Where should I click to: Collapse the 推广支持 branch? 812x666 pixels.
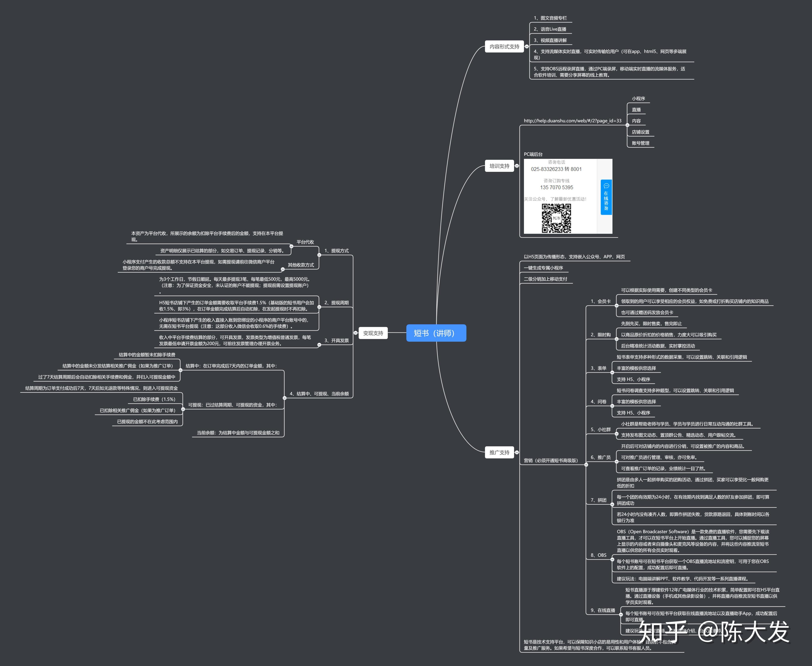click(517, 452)
